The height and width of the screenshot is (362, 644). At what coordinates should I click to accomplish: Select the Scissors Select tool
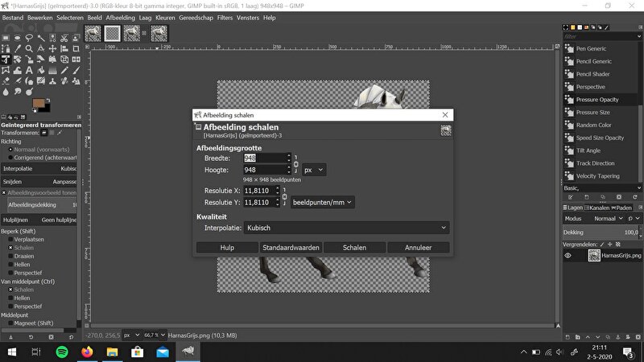[64, 38]
